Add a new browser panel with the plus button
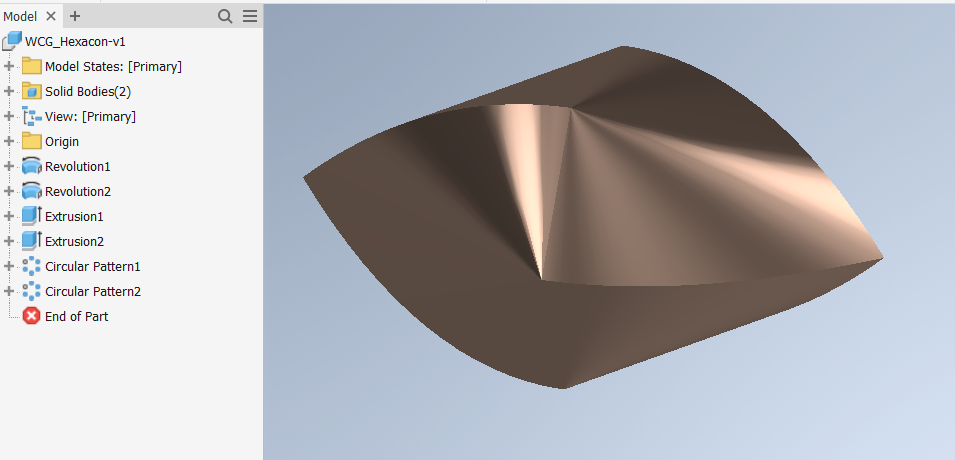The image size is (955, 460). [x=75, y=16]
